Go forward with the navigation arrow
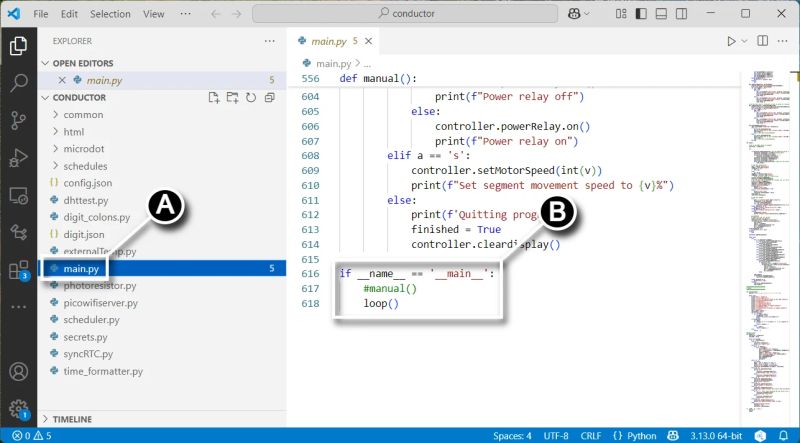The width and height of the screenshot is (800, 443). click(x=237, y=14)
